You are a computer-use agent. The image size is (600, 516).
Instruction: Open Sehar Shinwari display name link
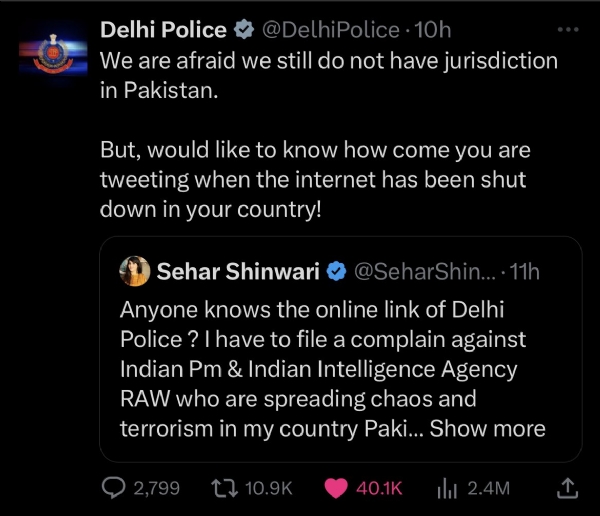click(x=239, y=271)
